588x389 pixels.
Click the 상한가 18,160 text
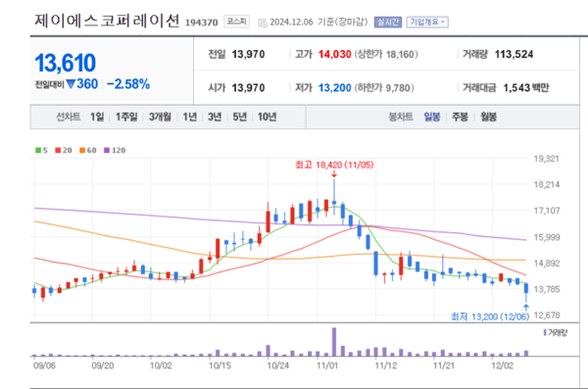[x=386, y=55]
